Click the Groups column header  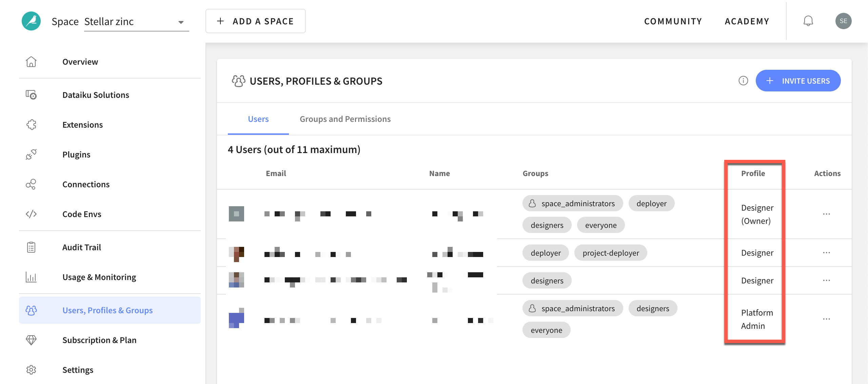535,173
